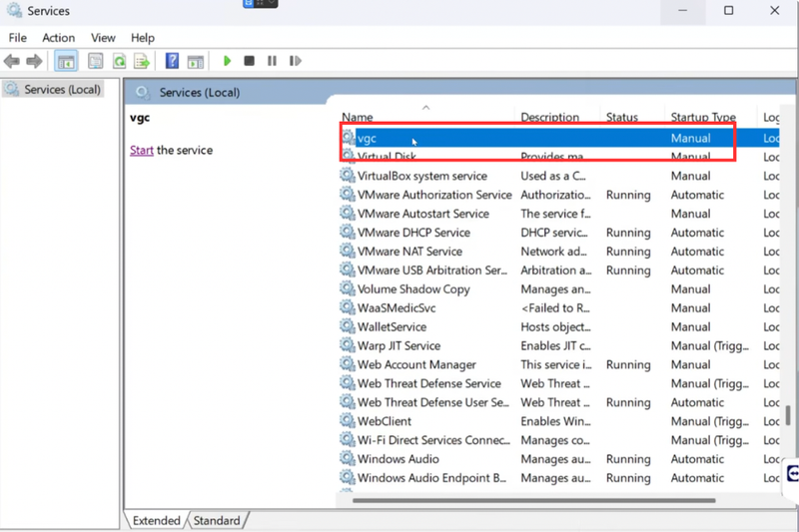
Task: Switch to the Extended tab
Action: [x=157, y=521]
